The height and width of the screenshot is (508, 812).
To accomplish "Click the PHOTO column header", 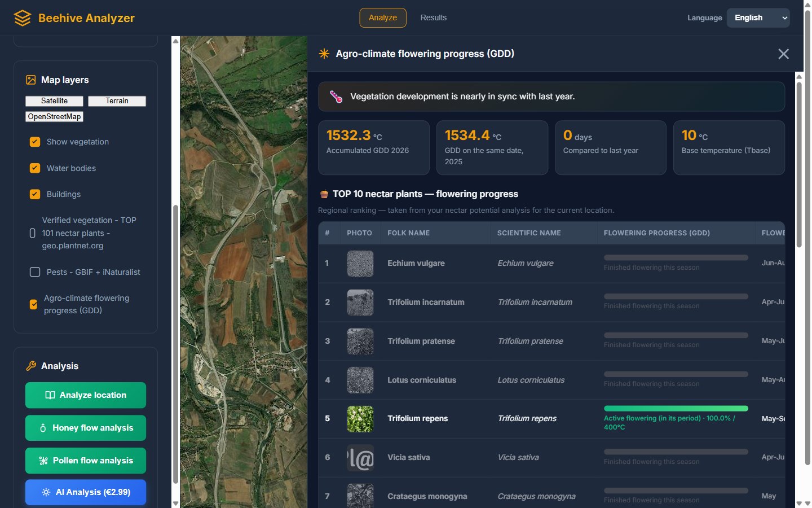I will [x=359, y=233].
